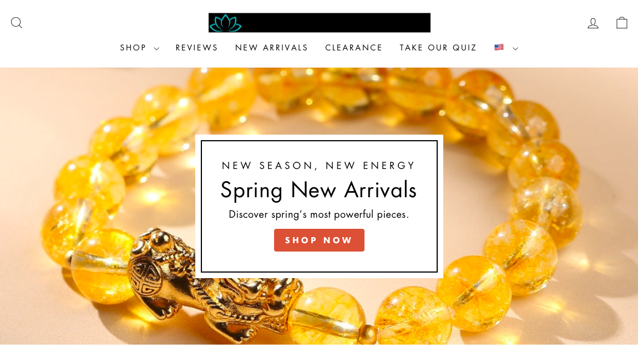This screenshot has height=364, width=638.
Task: Open the search magnifier icon
Action: 17,23
